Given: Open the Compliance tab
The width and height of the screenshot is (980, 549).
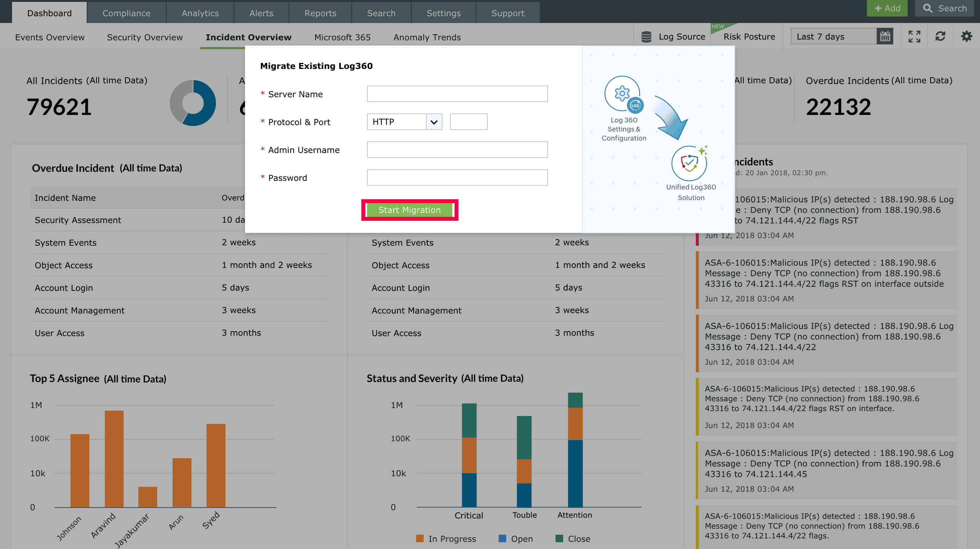Looking at the screenshot, I should [126, 13].
